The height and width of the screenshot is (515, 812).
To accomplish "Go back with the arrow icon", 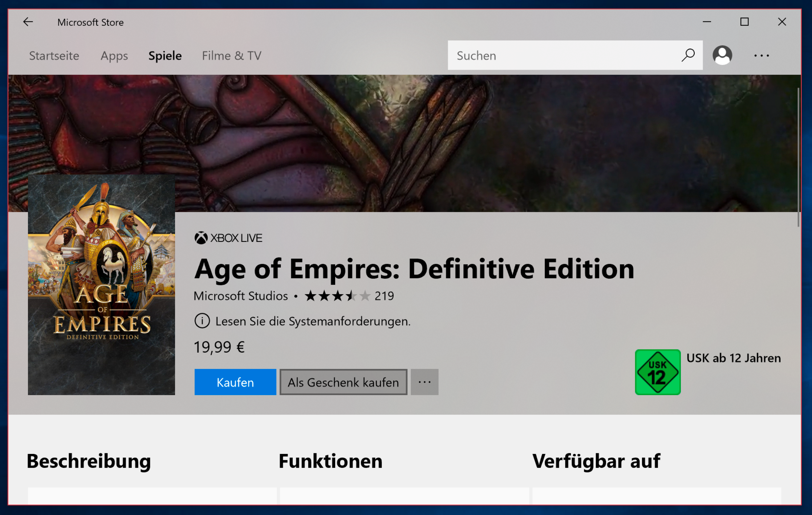I will (28, 22).
